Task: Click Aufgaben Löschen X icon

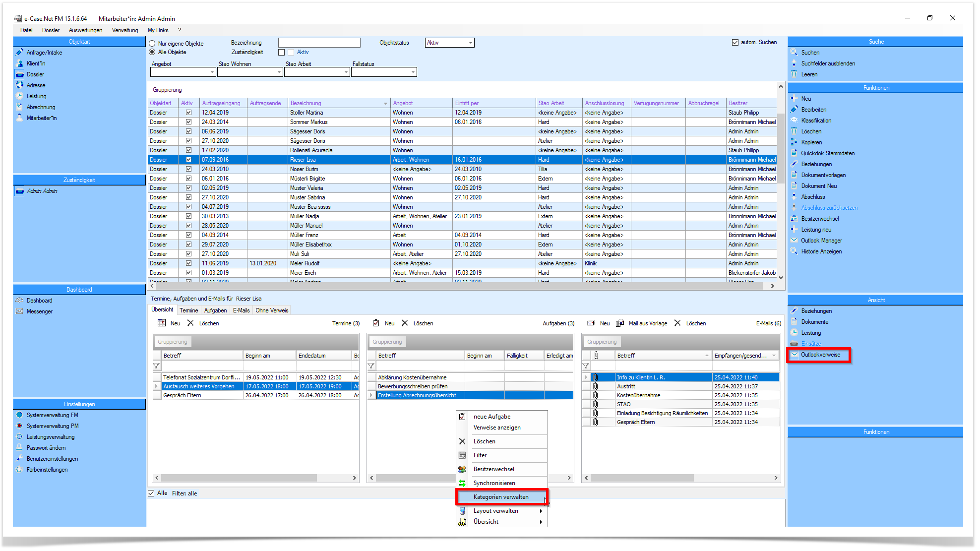Action: pos(405,323)
